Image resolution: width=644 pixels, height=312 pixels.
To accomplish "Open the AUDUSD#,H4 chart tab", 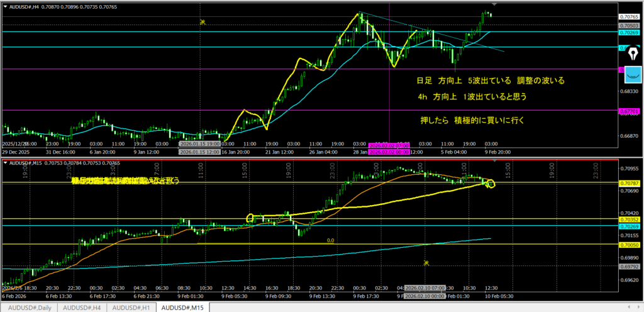I will click(x=83, y=307).
